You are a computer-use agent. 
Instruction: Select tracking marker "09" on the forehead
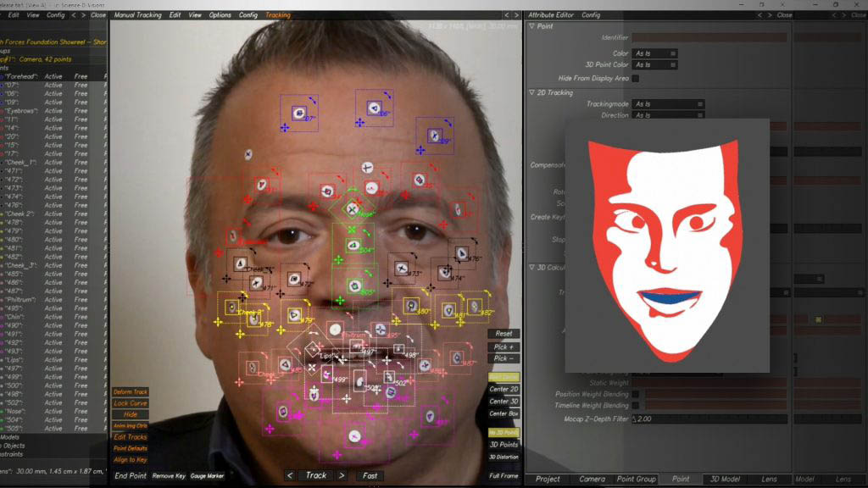[435, 136]
